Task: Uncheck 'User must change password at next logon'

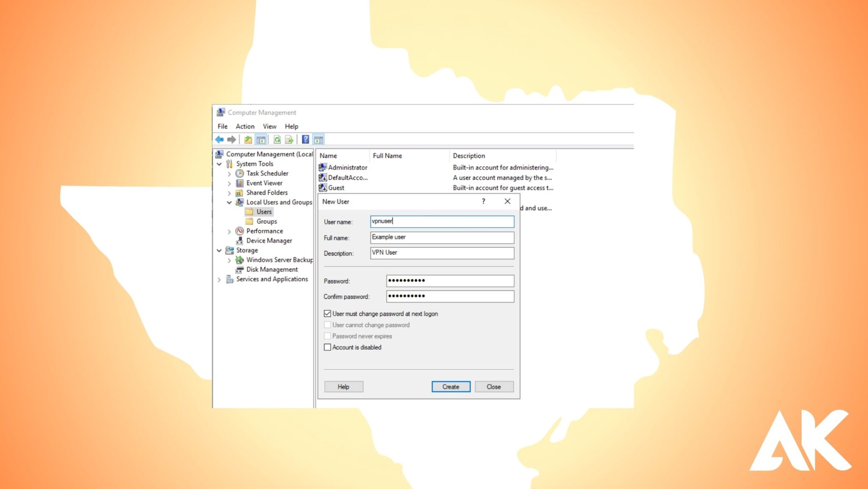Action: (327, 313)
